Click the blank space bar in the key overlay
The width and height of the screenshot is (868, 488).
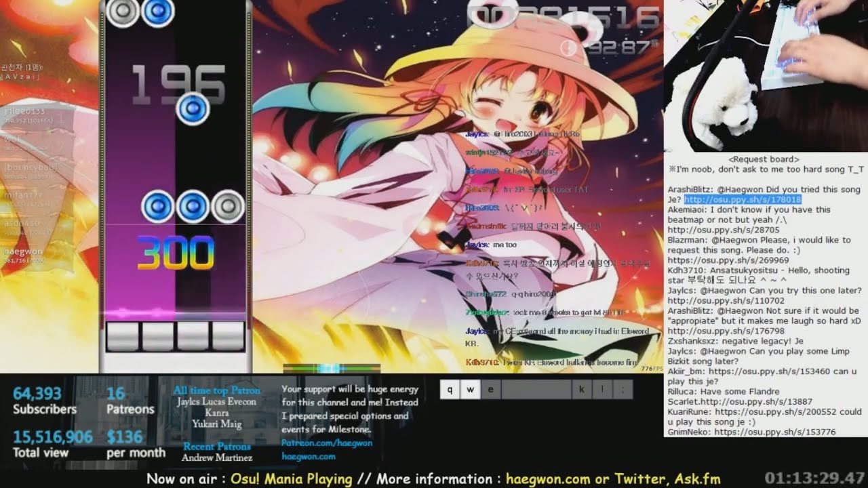tap(536, 389)
